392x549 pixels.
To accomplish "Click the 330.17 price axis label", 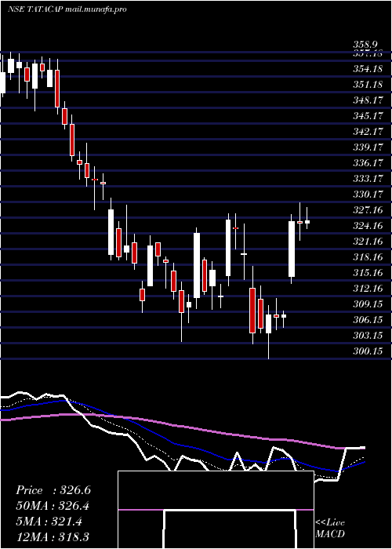I will [368, 194].
